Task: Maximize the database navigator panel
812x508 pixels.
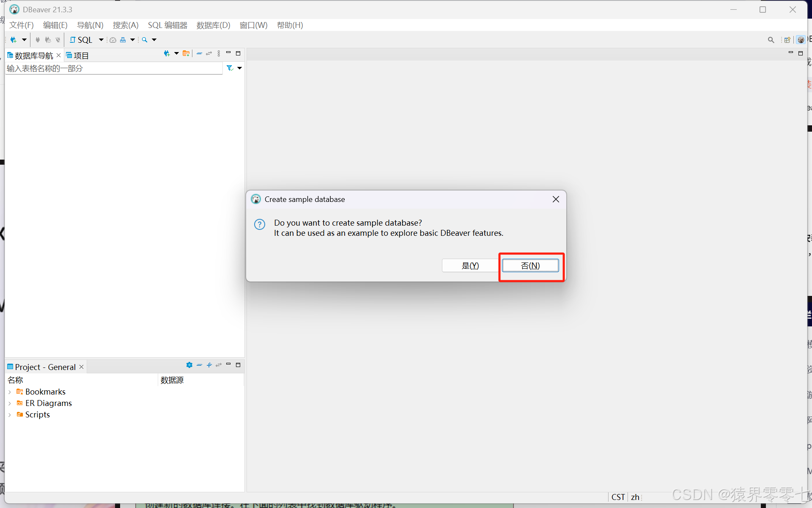Action: click(x=238, y=53)
